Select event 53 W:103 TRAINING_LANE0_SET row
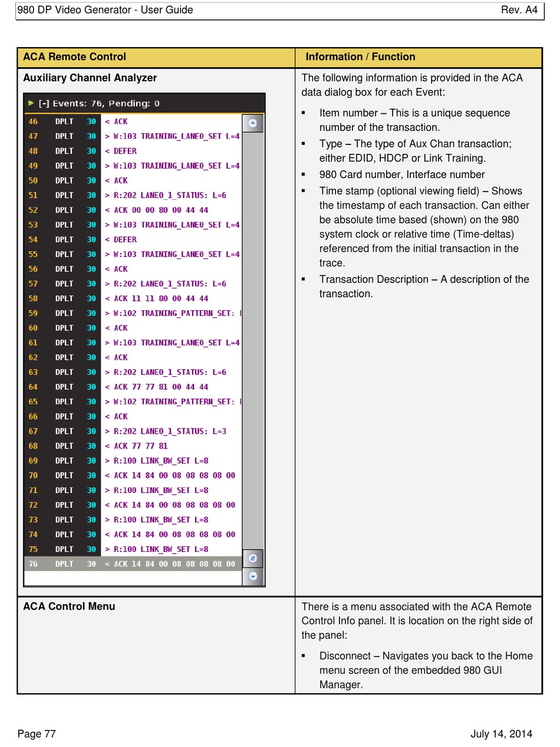Viewport: 560px width, 747px height. coord(133,225)
